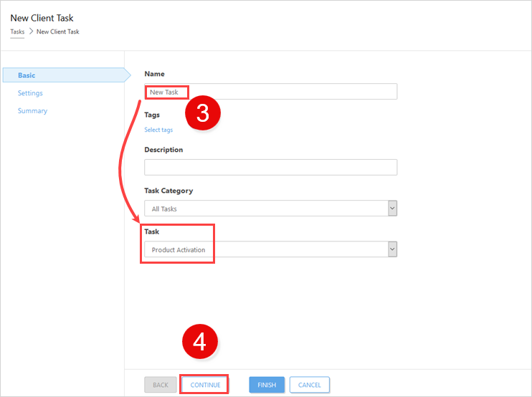Click the Name field label
Image resolution: width=532 pixels, height=397 pixels.
pyautogui.click(x=154, y=74)
